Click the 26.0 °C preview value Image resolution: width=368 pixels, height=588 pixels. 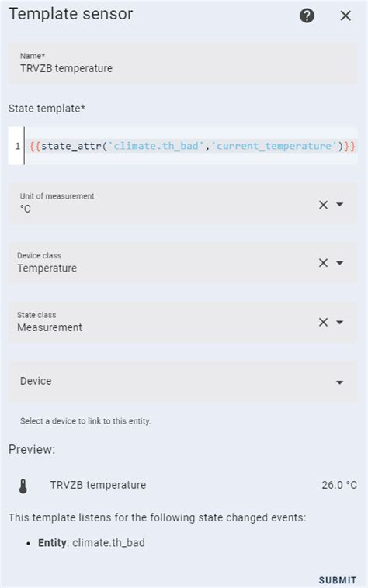coord(339,485)
